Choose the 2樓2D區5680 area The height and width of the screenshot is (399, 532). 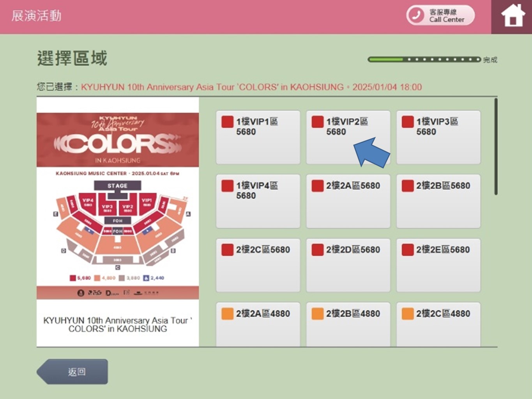pyautogui.click(x=348, y=265)
